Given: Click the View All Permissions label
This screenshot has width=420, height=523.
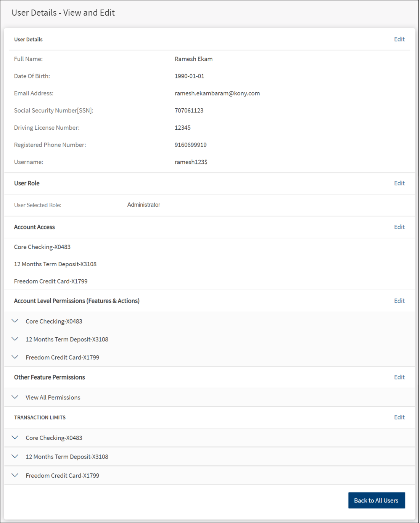Looking at the screenshot, I should click(x=53, y=397).
